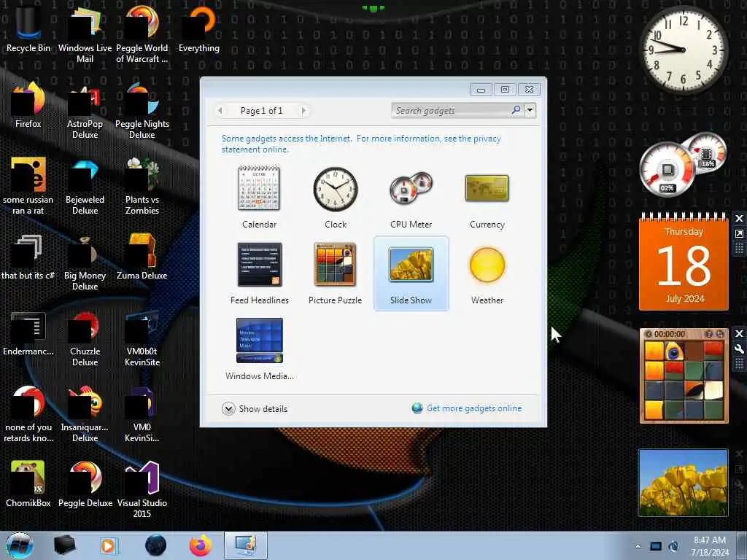Viewport: 747px width, 560px height.
Task: Open Chuzzle Deluxe desktop shortcut
Action: tap(85, 338)
